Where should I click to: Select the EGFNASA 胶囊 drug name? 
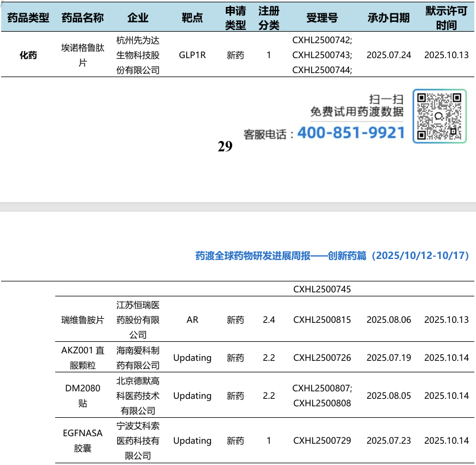point(83,441)
